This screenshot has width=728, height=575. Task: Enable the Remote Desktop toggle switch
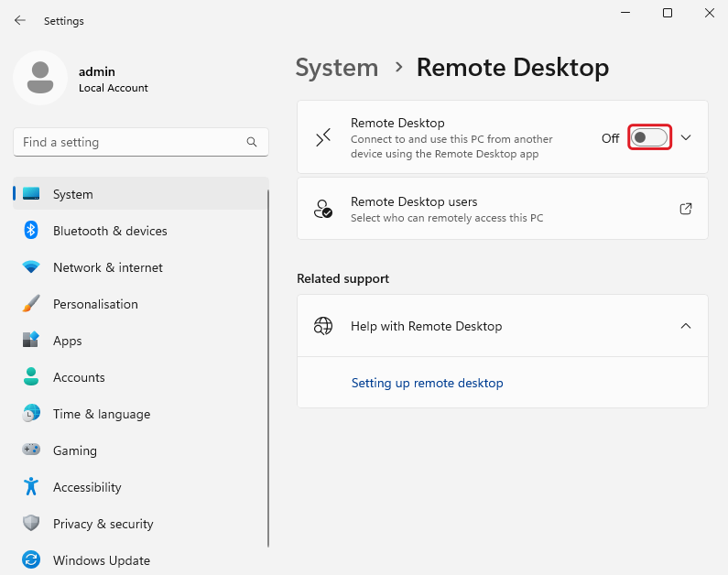pyautogui.click(x=650, y=137)
